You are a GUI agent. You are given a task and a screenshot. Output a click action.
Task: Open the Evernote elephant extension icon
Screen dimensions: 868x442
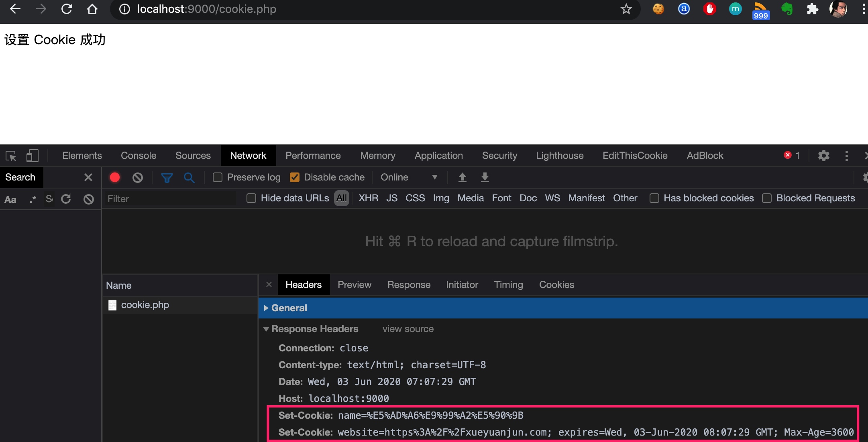(787, 9)
